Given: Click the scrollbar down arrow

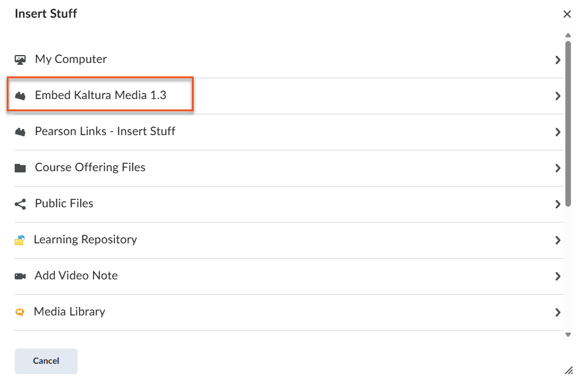Looking at the screenshot, I should pyautogui.click(x=568, y=334).
